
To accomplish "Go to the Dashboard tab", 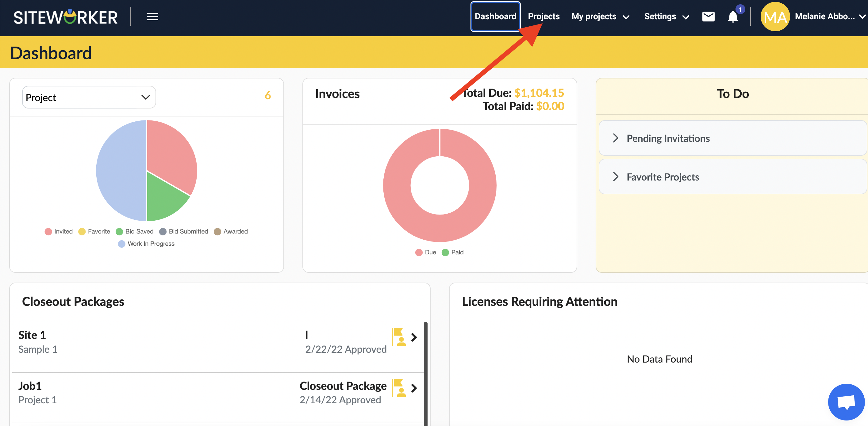I will [495, 17].
